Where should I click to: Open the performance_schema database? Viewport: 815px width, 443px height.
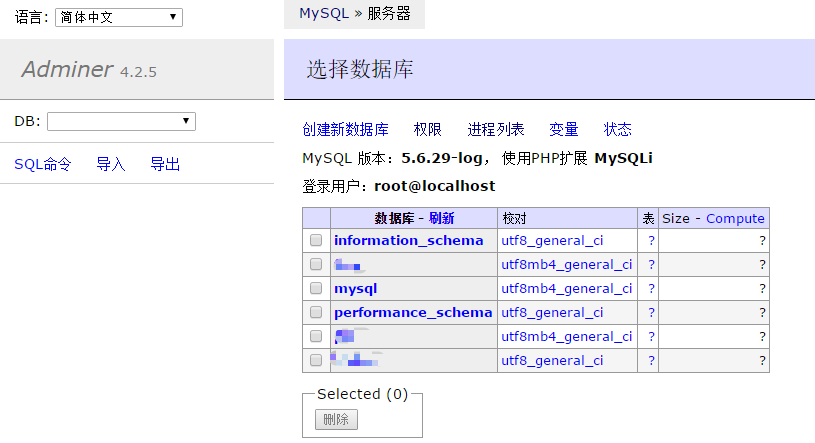(413, 312)
